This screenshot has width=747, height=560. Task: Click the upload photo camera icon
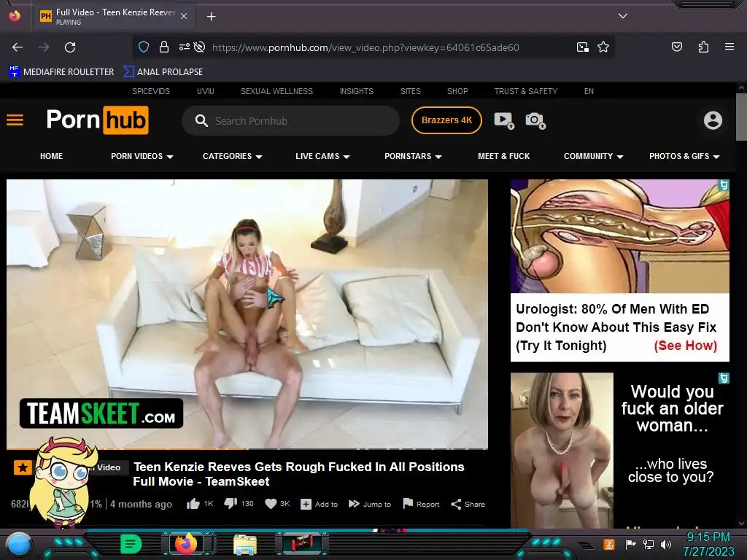pos(535,120)
